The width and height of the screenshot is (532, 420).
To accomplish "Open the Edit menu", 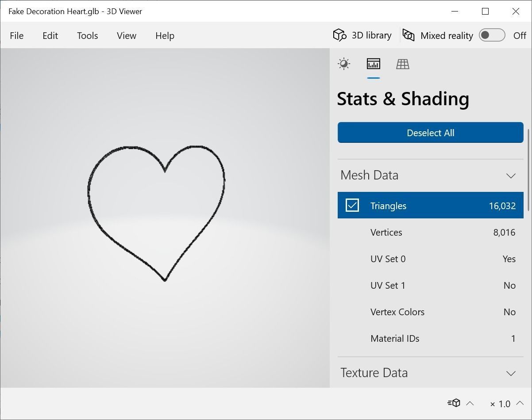I will coord(50,36).
